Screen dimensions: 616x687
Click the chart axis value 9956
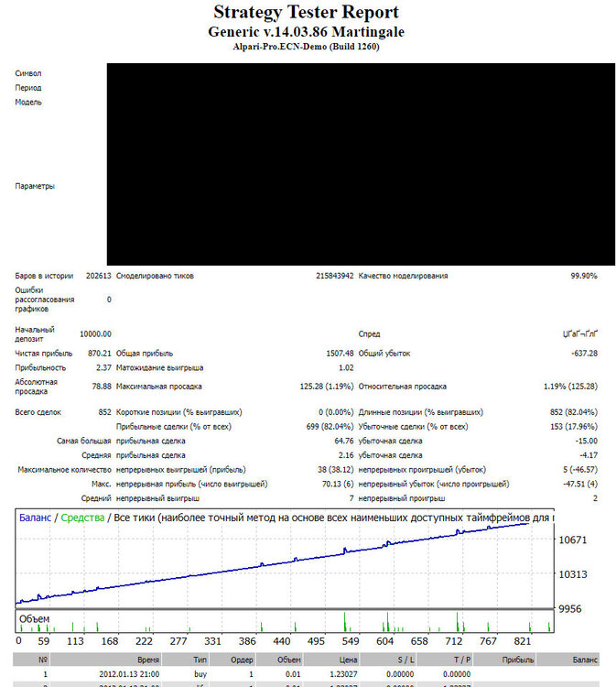coord(570,609)
